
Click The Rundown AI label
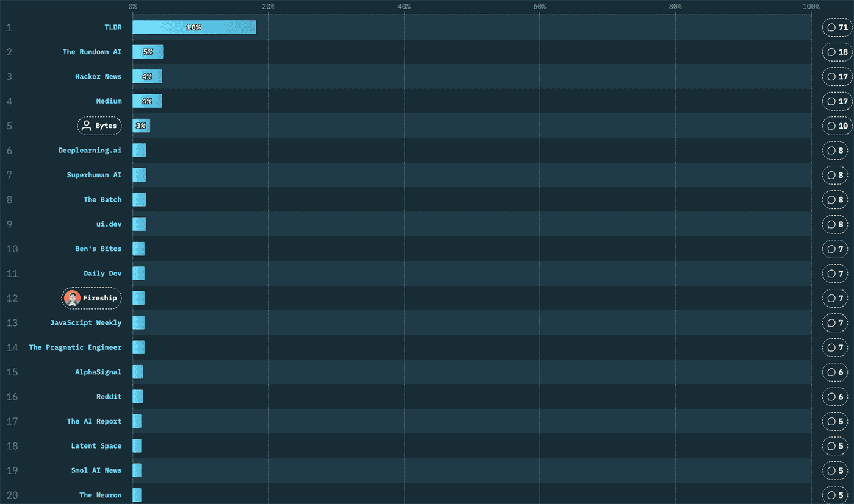[92, 52]
